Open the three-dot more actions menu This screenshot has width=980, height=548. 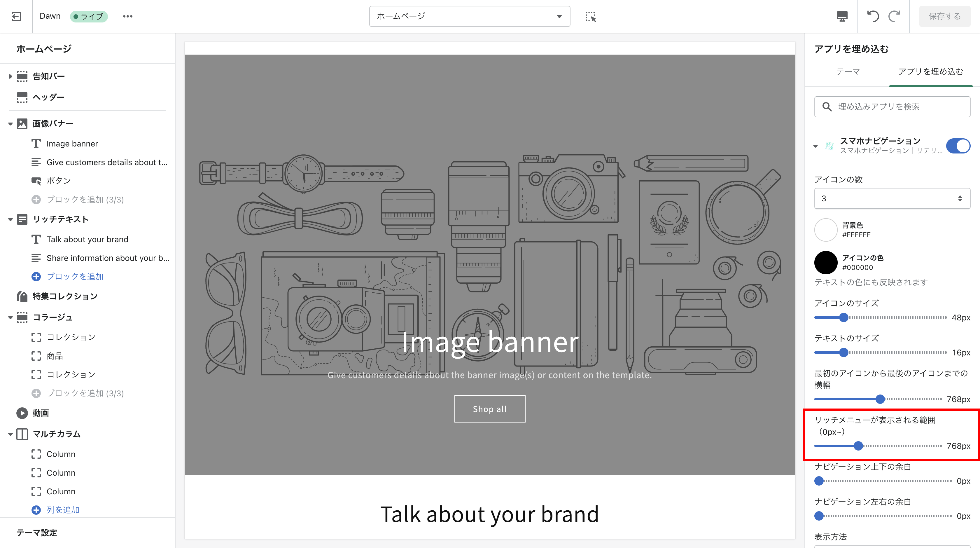click(127, 16)
